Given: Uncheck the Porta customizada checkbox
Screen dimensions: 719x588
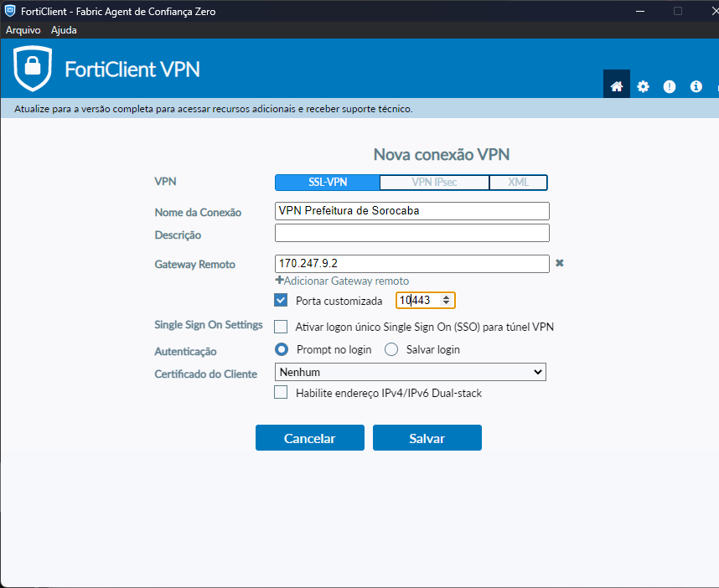Looking at the screenshot, I should tap(281, 301).
